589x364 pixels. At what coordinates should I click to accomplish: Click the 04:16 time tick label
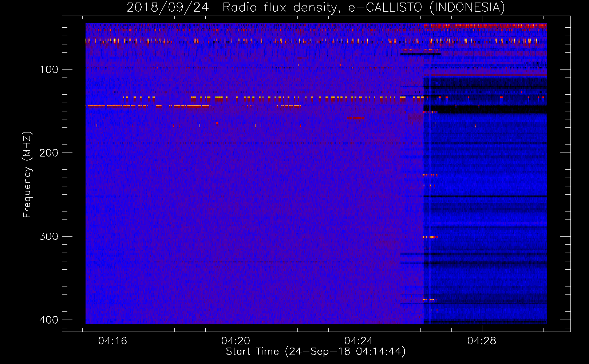[x=113, y=341]
